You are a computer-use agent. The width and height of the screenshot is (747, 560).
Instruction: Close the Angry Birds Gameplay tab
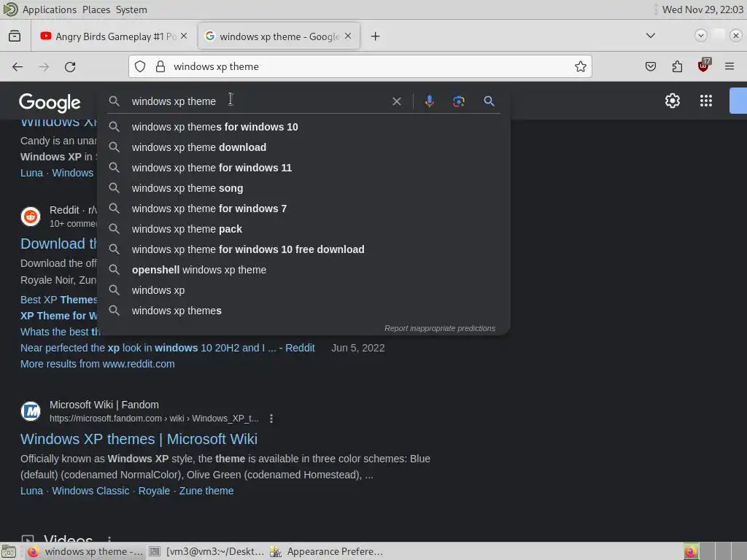184,36
